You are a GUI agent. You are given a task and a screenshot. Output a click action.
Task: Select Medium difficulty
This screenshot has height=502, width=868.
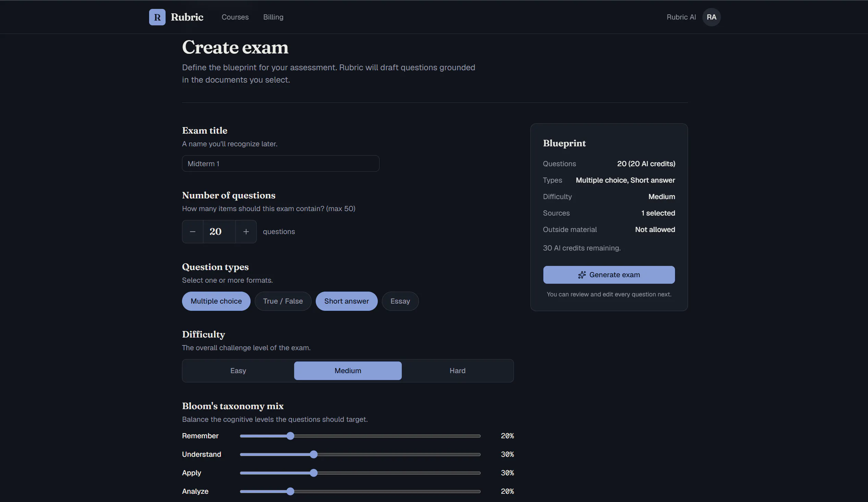click(x=348, y=370)
